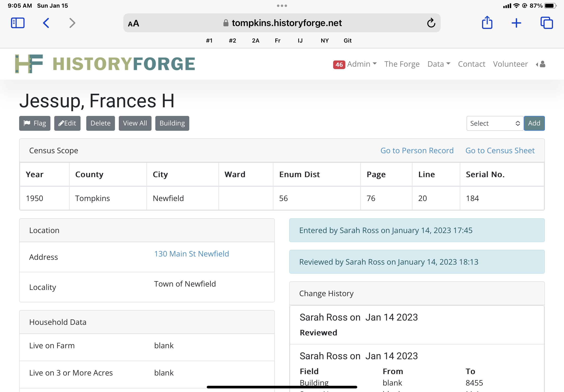Open the Safari share sheet icon
The image size is (564, 392).
tap(487, 23)
